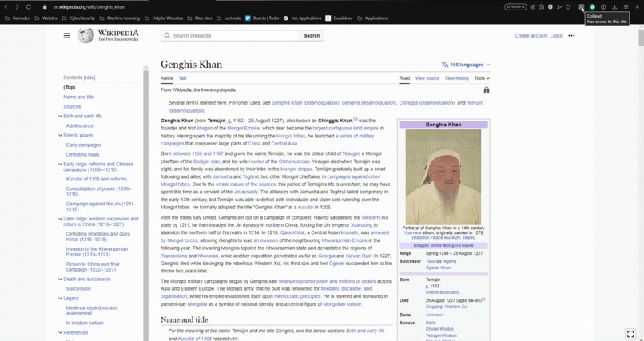
Task: Jump to In modern culture contents entry
Action: (85, 323)
